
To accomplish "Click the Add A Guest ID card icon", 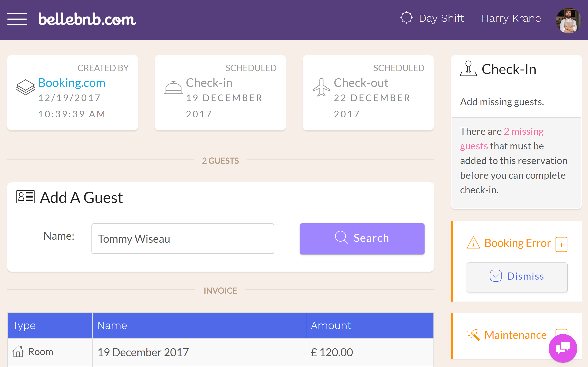I will [x=25, y=197].
